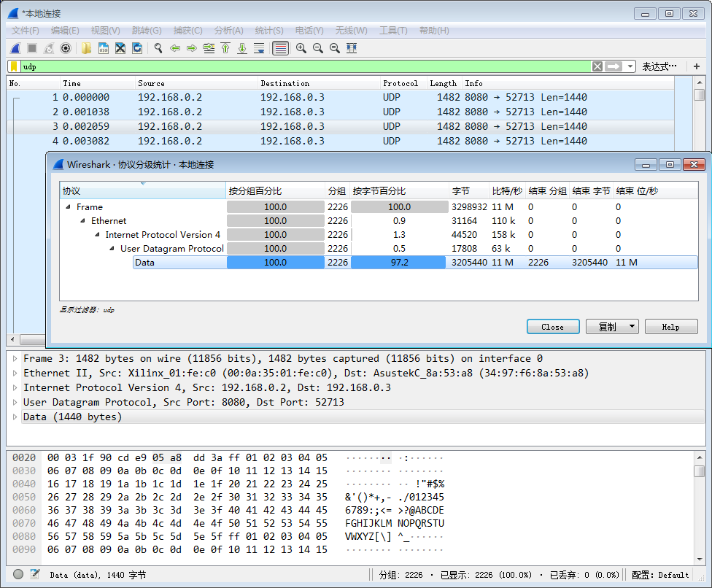Open Help for protocol hierarchy

(671, 327)
